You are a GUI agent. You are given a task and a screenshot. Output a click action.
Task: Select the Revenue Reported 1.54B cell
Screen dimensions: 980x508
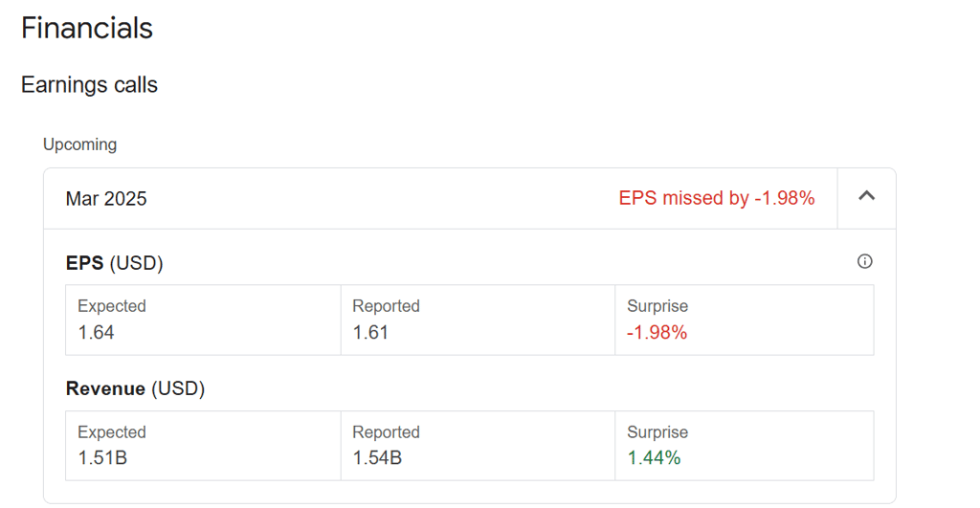click(478, 445)
